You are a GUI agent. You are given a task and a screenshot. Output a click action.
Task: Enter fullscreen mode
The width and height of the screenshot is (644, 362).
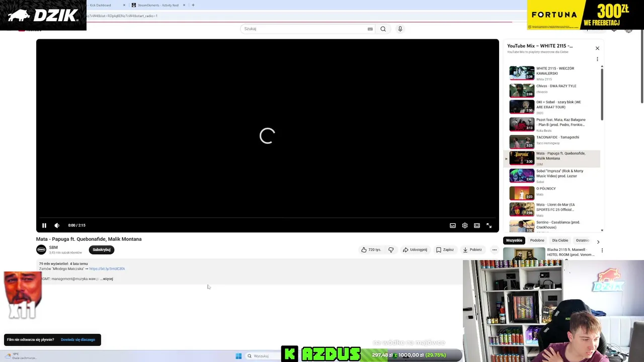(x=489, y=226)
